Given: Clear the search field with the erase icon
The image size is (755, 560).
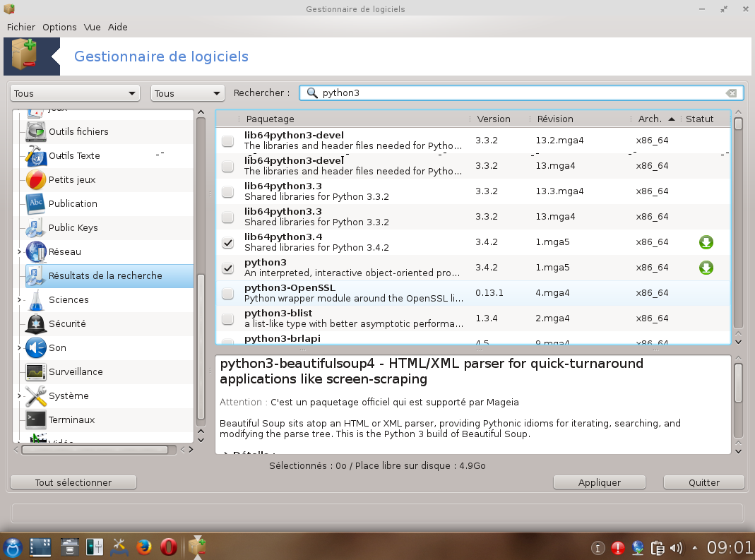Looking at the screenshot, I should click(x=731, y=93).
